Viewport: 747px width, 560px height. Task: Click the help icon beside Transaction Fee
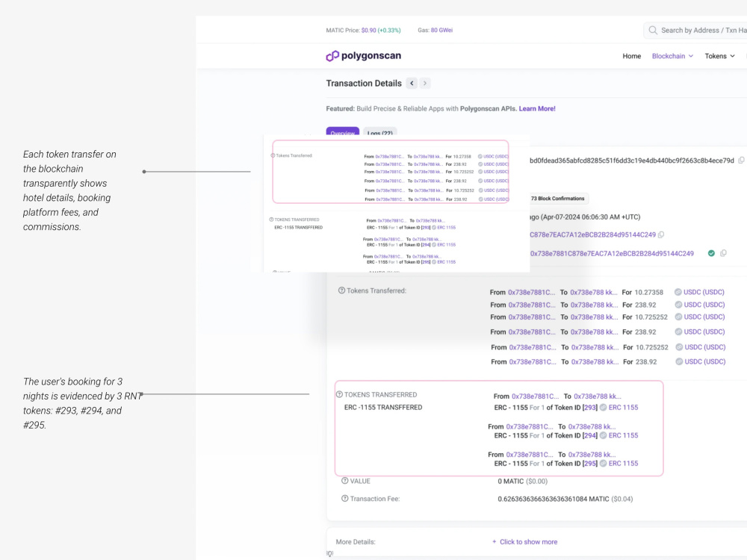(345, 499)
